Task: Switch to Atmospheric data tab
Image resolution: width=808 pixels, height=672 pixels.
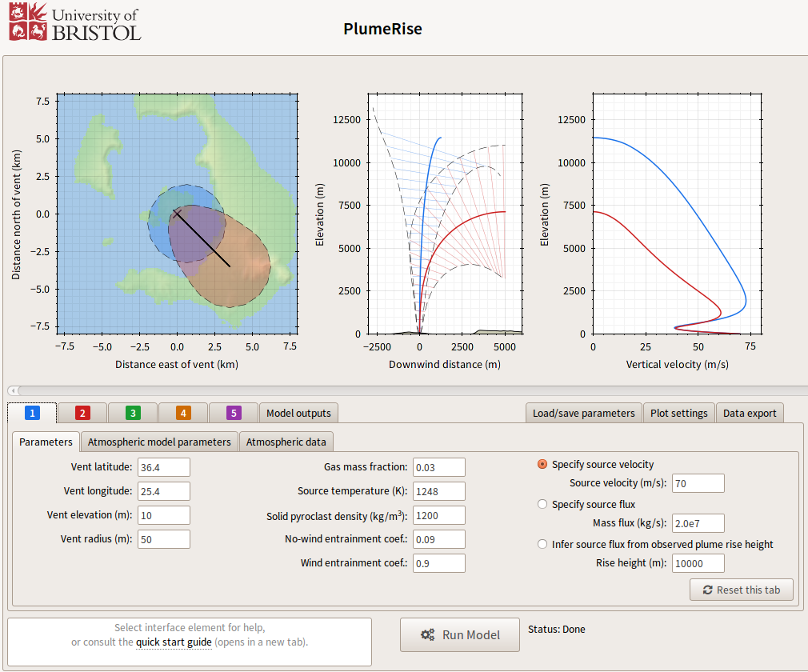Action: point(286,442)
